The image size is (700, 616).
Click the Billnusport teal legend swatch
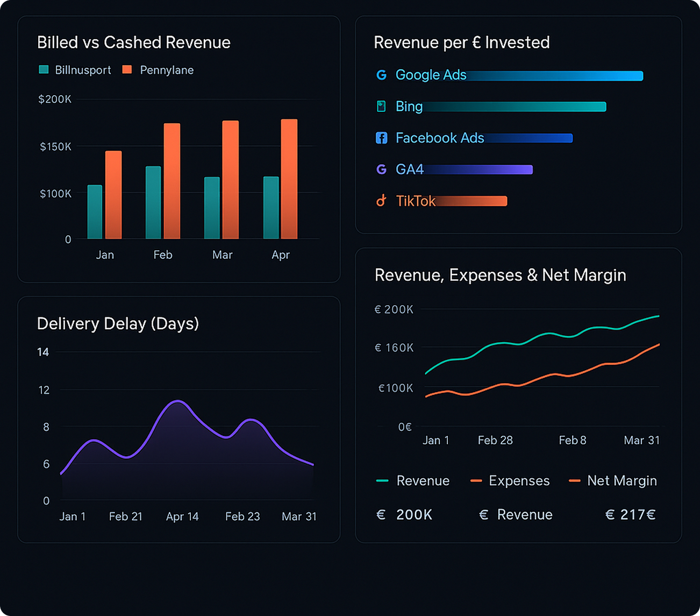pyautogui.click(x=44, y=69)
